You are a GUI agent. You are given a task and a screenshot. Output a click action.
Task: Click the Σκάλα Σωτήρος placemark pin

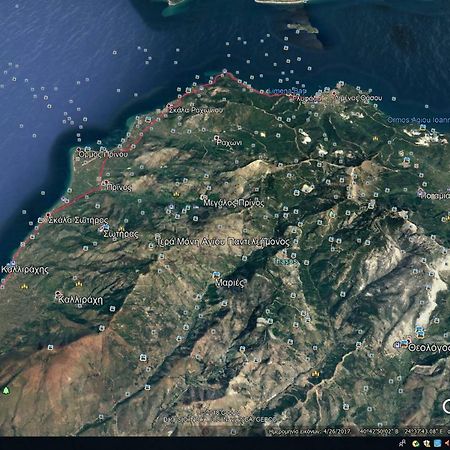click(49, 215)
